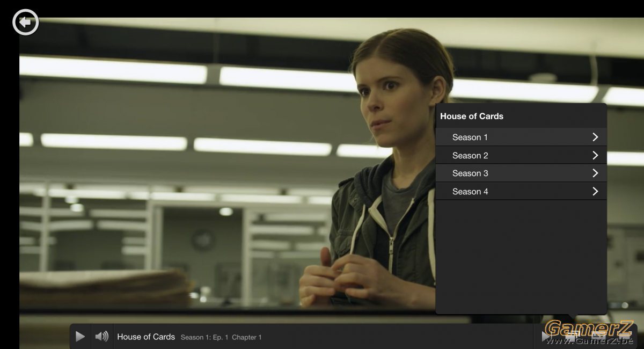Image resolution: width=644 pixels, height=349 pixels.
Task: Open Season 1 episode list
Action: (x=521, y=137)
